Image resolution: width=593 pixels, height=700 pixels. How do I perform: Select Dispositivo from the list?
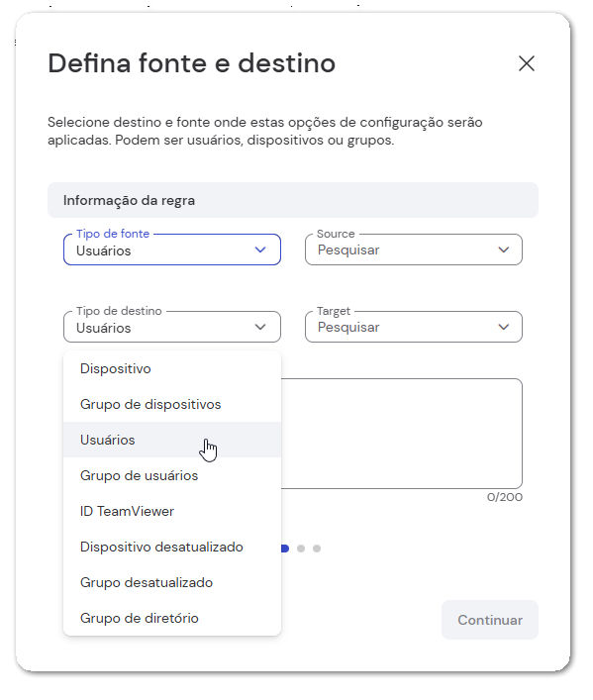click(x=172, y=368)
